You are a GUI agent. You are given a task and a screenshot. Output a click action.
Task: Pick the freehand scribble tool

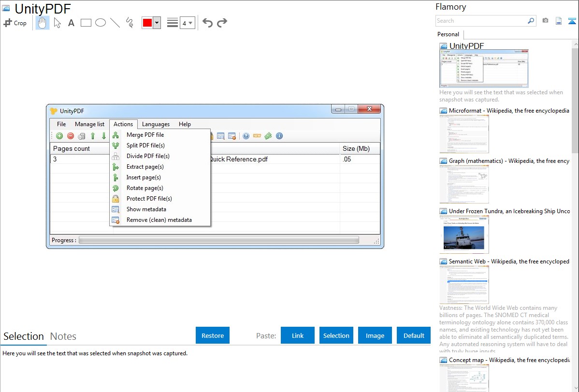click(x=130, y=23)
